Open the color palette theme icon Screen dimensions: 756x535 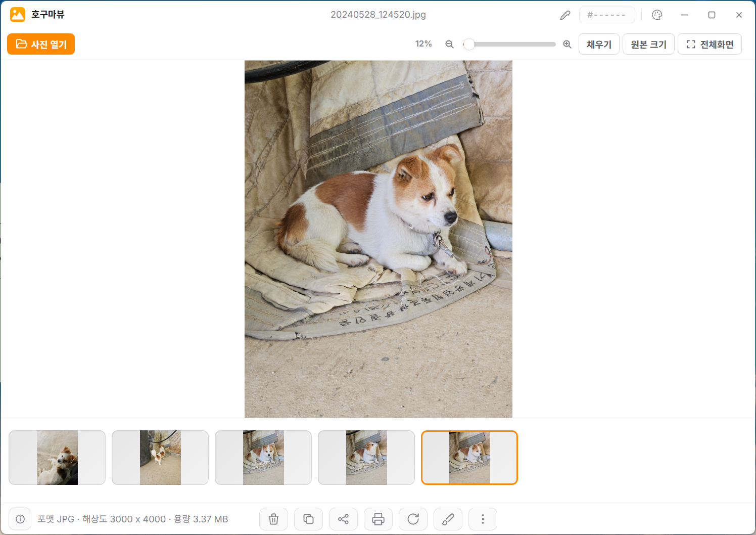click(x=657, y=15)
